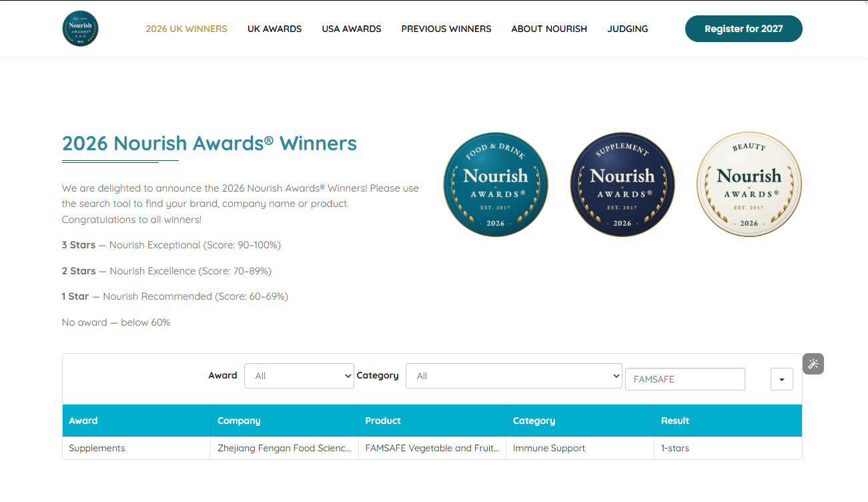Screen dimensions: 868x502
Task: Navigate to Judging page
Action: (628, 29)
